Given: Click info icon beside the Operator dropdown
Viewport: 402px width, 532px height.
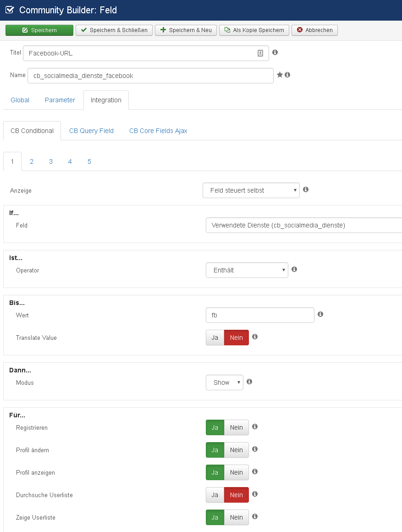Looking at the screenshot, I should coord(294,270).
